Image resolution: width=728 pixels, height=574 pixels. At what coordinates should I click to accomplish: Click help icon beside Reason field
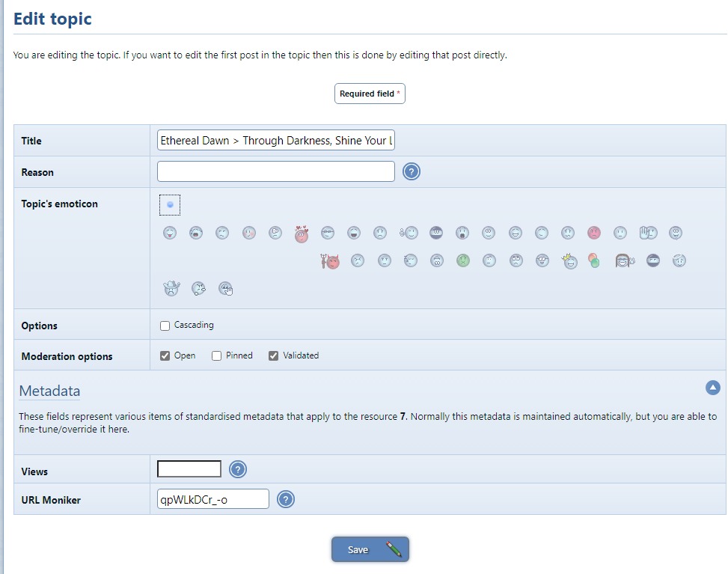(412, 171)
